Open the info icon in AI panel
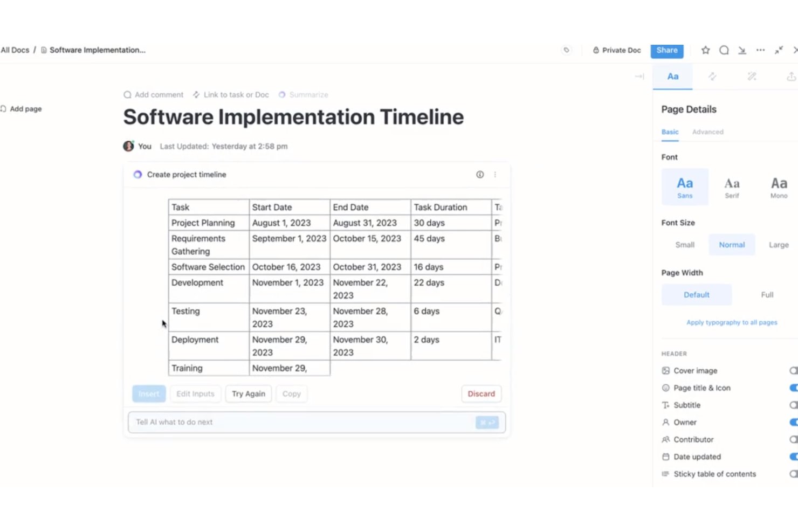 480,175
